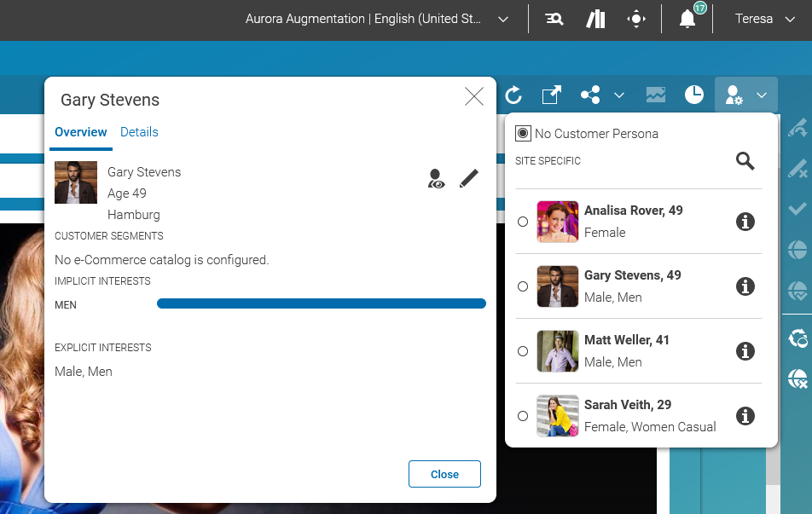The width and height of the screenshot is (812, 514).
Task: Select No Customer Persona radio button
Action: 523,134
